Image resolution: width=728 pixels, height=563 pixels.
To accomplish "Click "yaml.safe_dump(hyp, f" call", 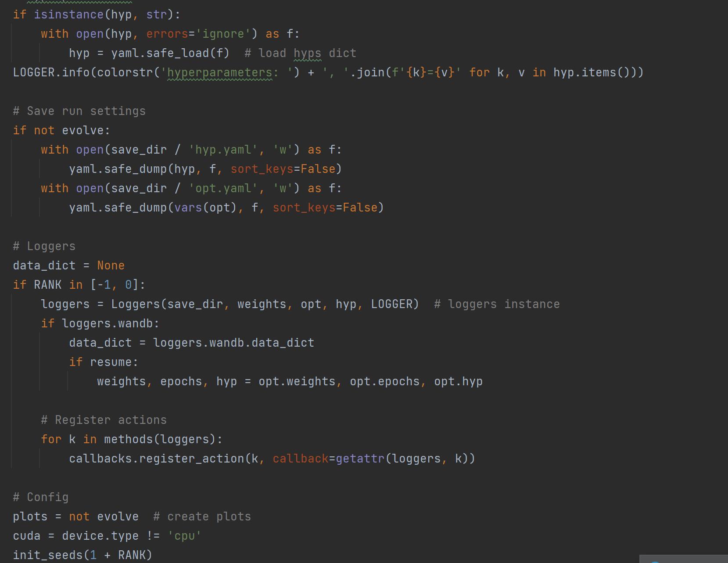I will 143,169.
